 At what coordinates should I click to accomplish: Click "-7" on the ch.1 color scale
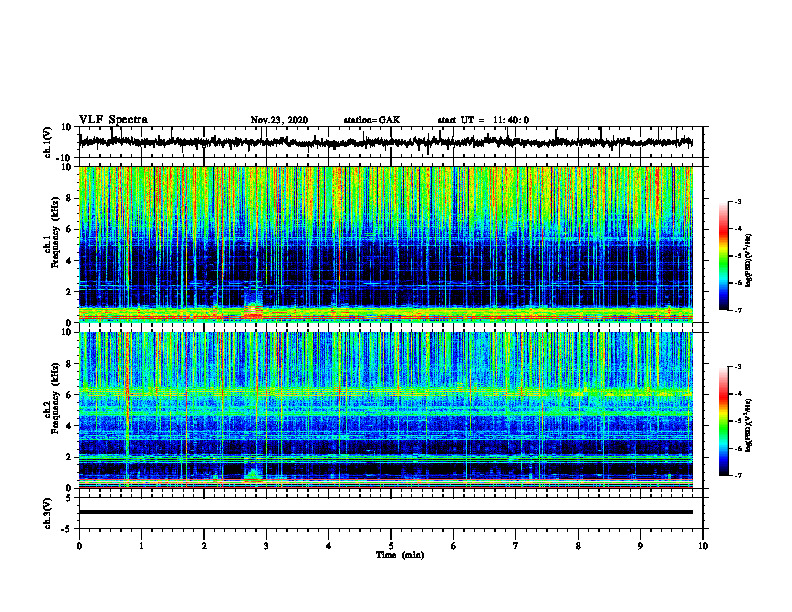pyautogui.click(x=737, y=310)
